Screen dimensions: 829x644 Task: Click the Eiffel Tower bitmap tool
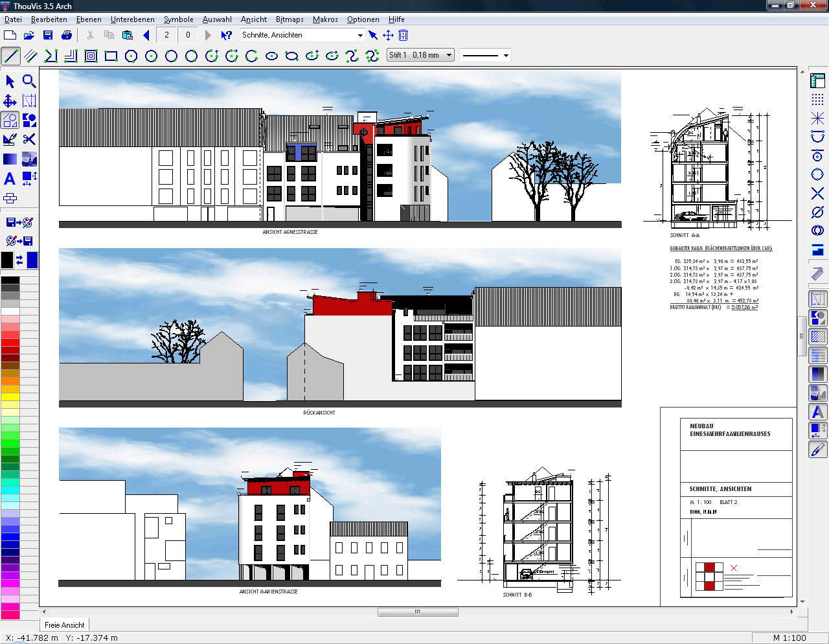tap(29, 159)
